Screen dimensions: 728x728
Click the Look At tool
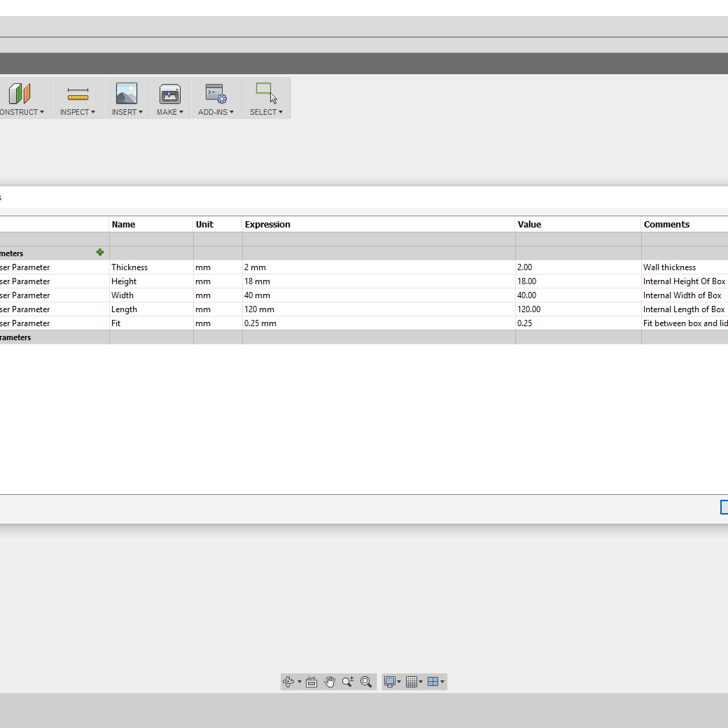click(x=312, y=682)
